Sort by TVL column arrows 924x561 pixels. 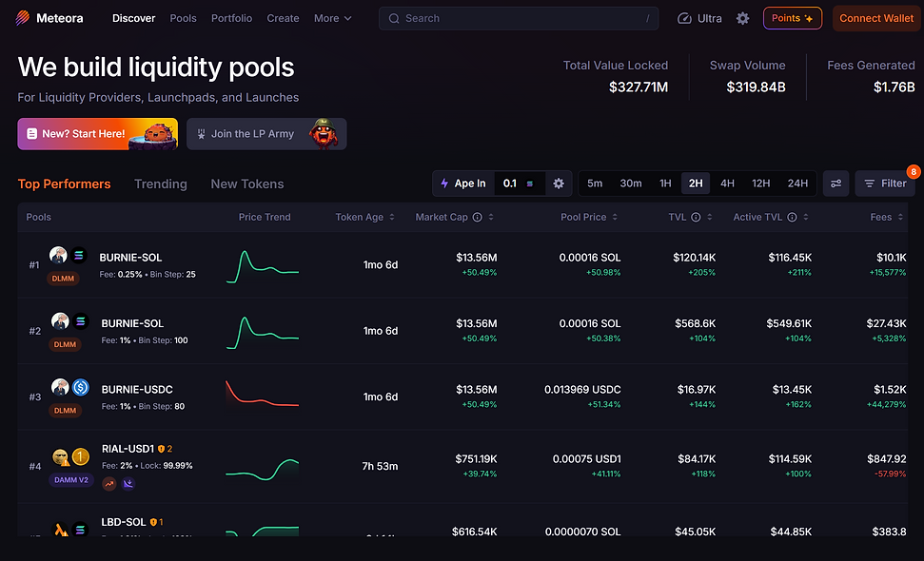click(710, 217)
